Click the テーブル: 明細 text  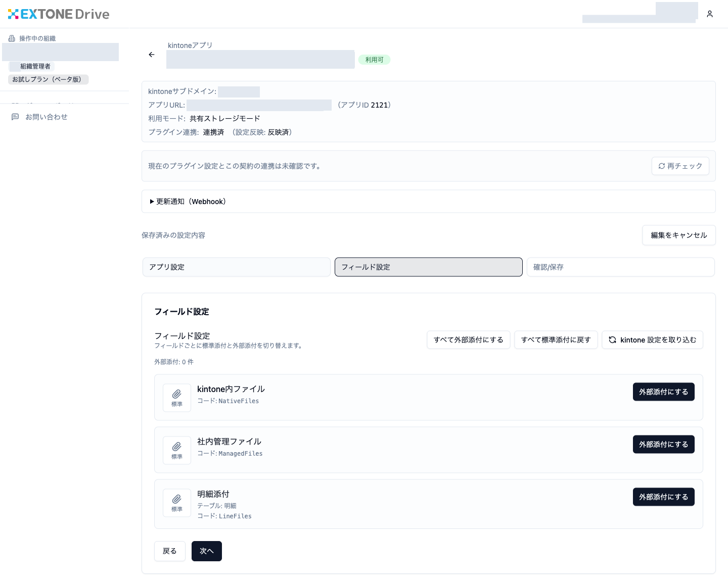pyautogui.click(x=217, y=506)
